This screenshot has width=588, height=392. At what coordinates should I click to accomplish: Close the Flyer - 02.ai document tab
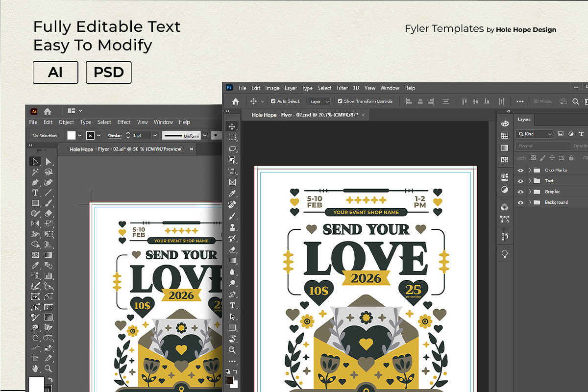coord(192,149)
